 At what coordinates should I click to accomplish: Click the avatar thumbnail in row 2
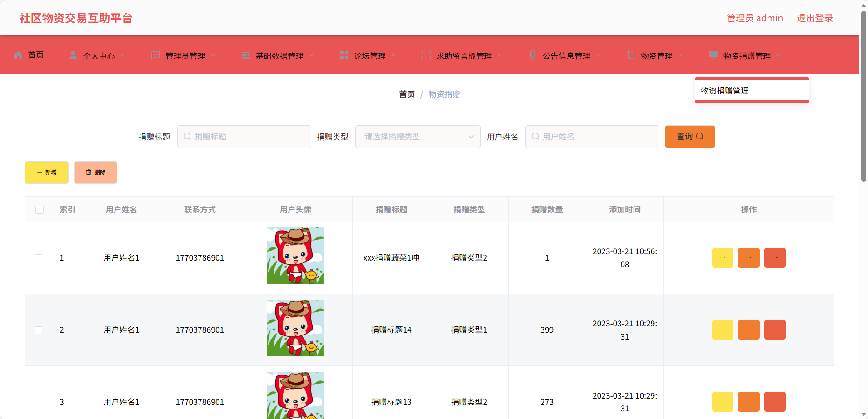coord(295,328)
